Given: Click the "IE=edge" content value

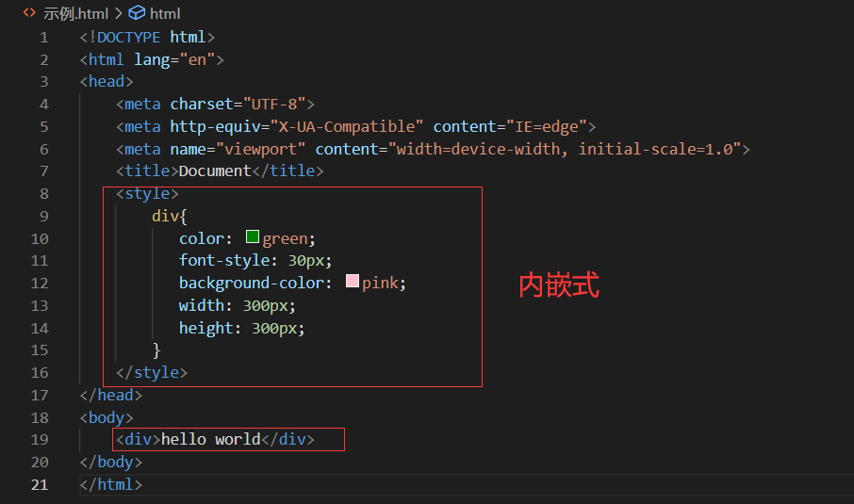Looking at the screenshot, I should point(547,126).
